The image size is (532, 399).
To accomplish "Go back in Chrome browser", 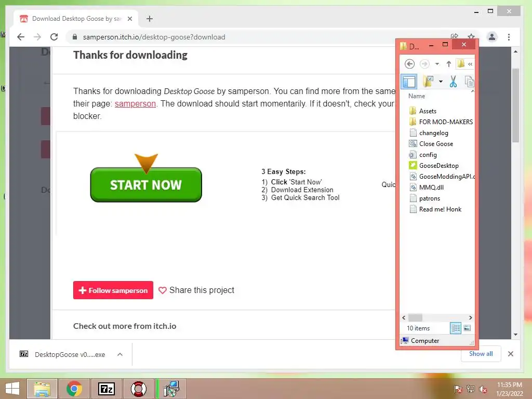I will 21,37.
